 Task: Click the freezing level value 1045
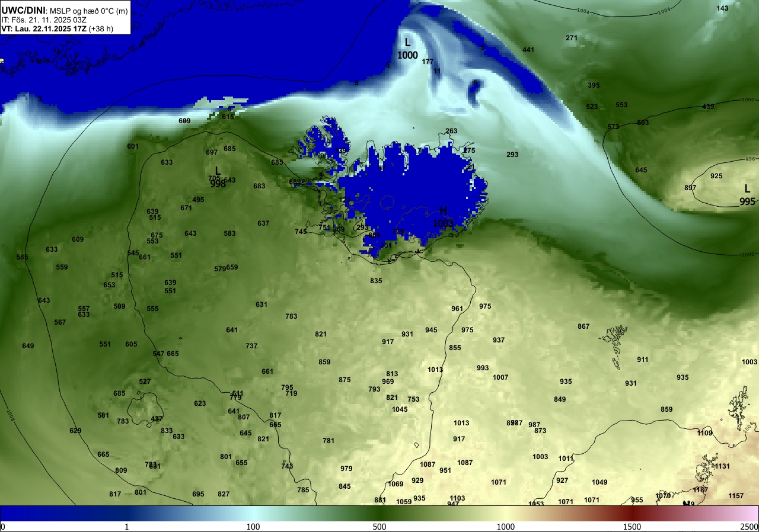400,409
